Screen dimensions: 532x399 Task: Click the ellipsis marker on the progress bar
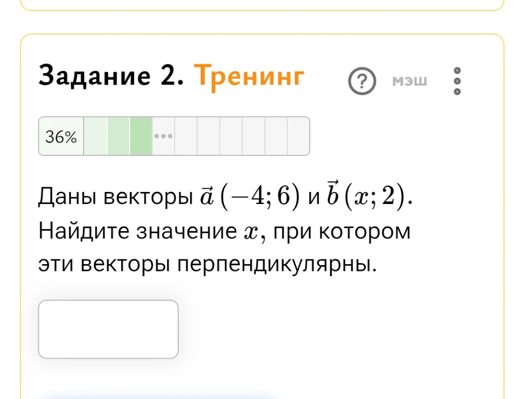tap(164, 136)
